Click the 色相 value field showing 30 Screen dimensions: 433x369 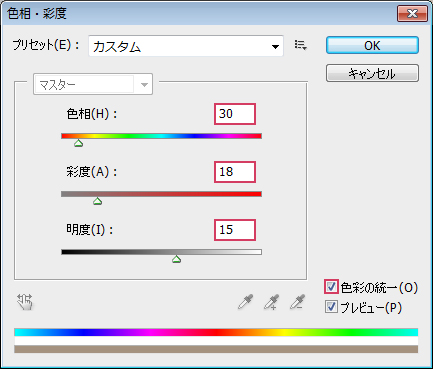tap(235, 114)
